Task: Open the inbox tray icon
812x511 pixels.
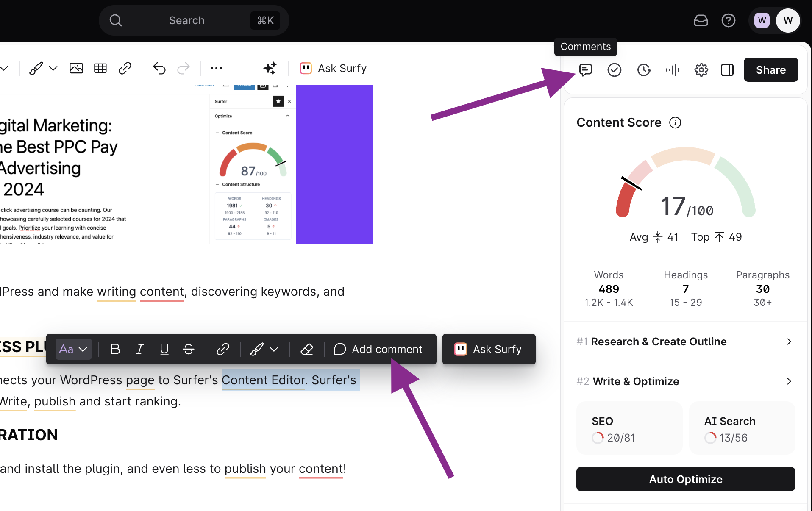Action: [701, 20]
